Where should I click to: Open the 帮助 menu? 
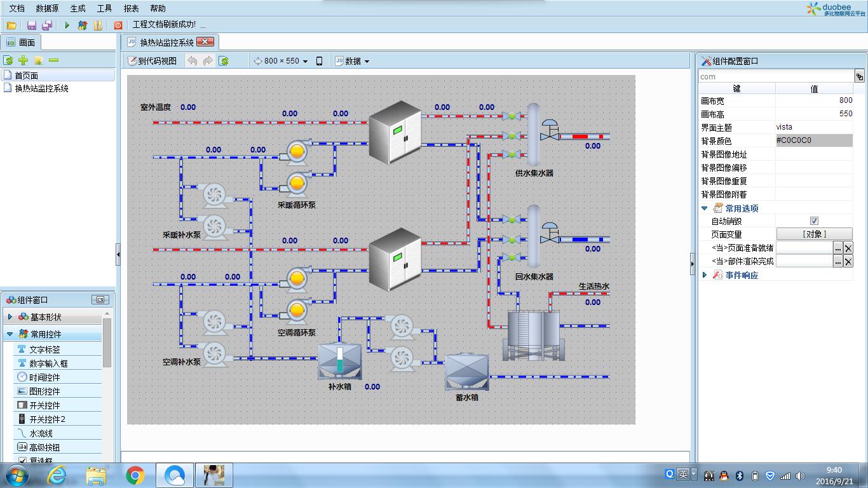(x=158, y=8)
